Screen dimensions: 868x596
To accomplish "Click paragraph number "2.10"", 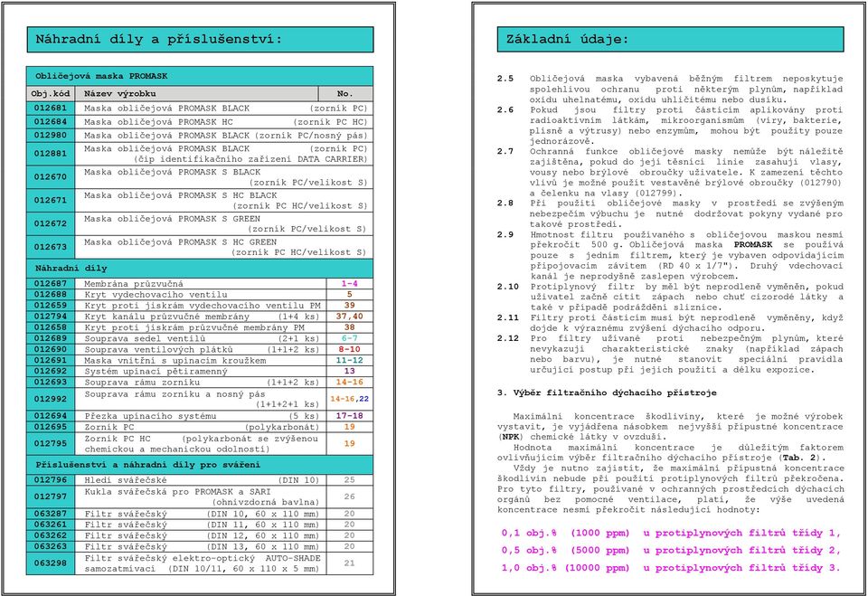I will 507,287.
